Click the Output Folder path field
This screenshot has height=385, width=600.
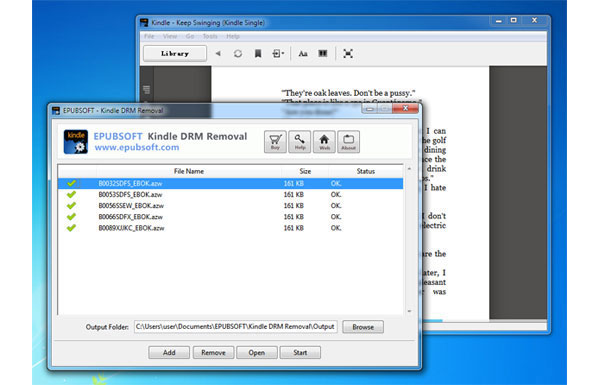pos(236,327)
